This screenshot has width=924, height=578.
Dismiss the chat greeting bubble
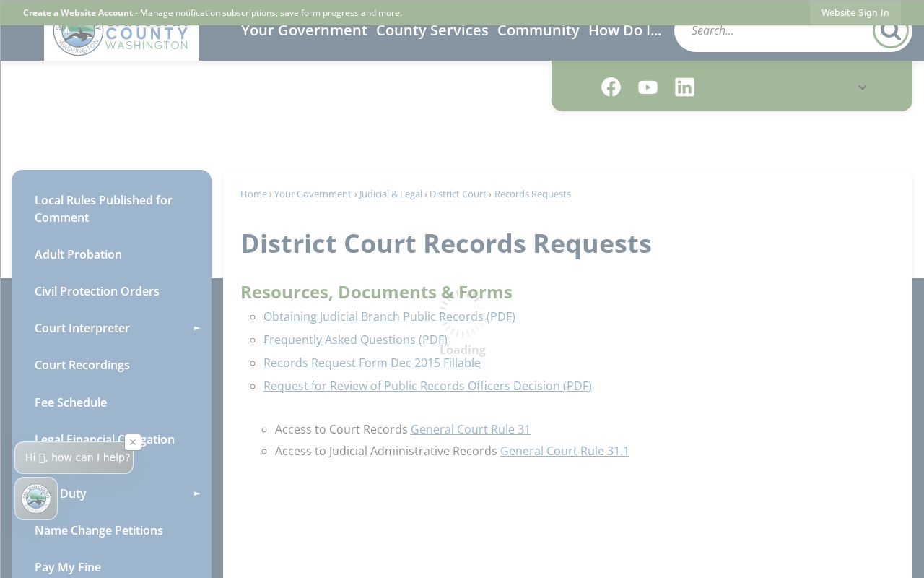point(133,442)
